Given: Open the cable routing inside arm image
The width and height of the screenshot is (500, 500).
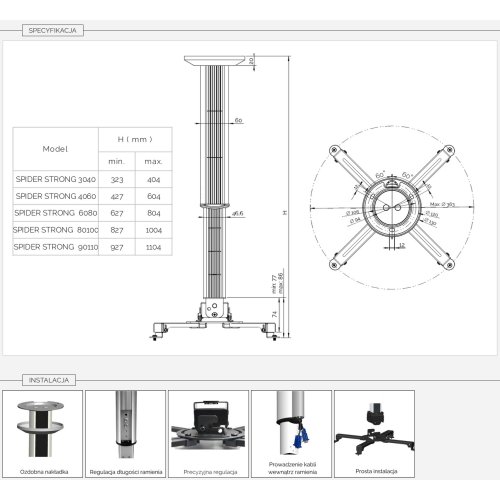Looking at the screenshot, I should coord(292,434).
